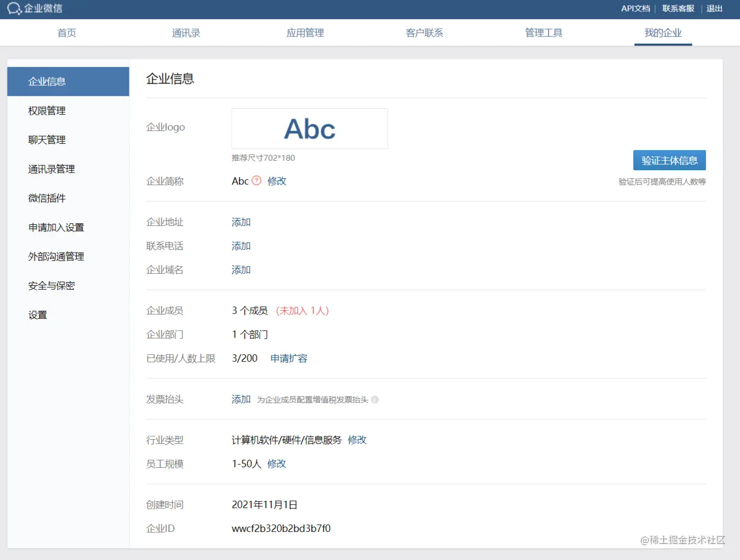Screen dimensions: 740x560
Task: Click 退出 to log out
Action: click(x=715, y=8)
